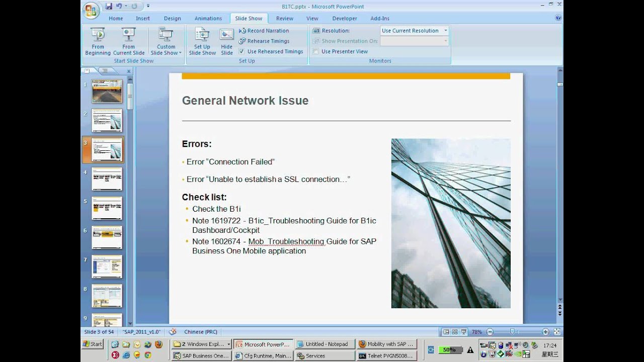Screen dimensions: 644x362
Task: Switch to Telnet window in taskbar
Action: tap(386, 355)
